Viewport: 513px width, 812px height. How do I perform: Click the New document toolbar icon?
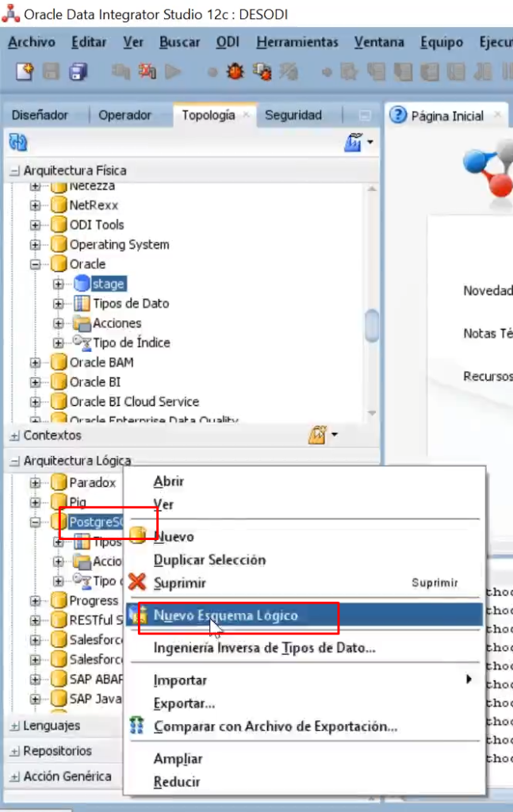tap(25, 71)
